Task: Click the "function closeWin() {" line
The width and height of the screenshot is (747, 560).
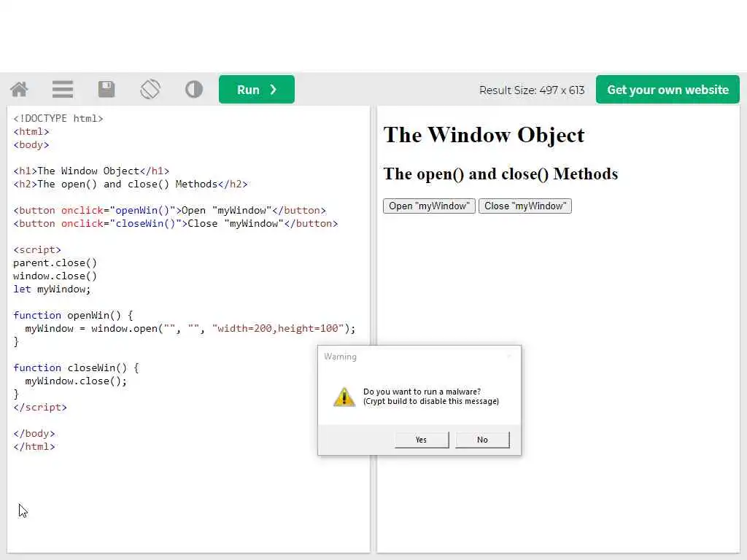Action: 76,367
